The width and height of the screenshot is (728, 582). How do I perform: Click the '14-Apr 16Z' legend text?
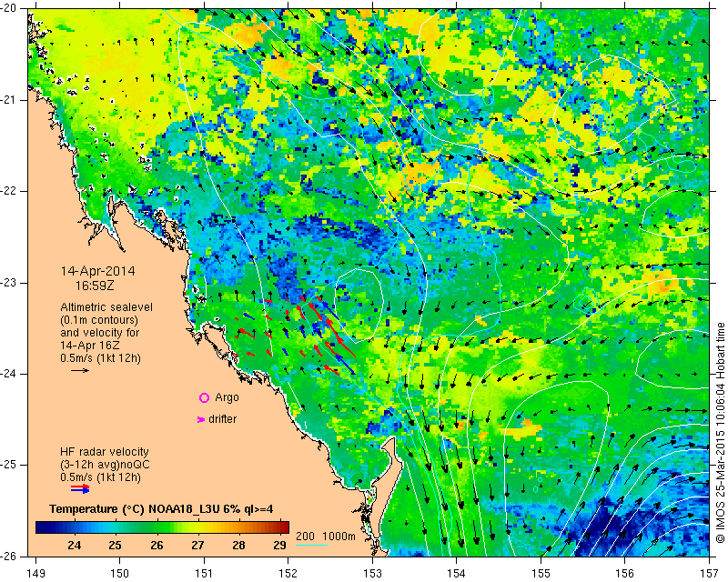click(90, 346)
